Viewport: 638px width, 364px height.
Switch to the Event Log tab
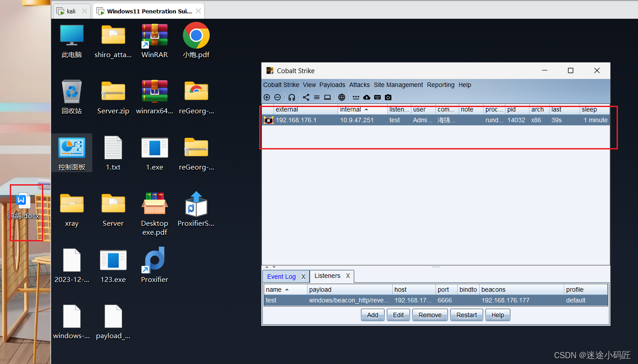282,277
